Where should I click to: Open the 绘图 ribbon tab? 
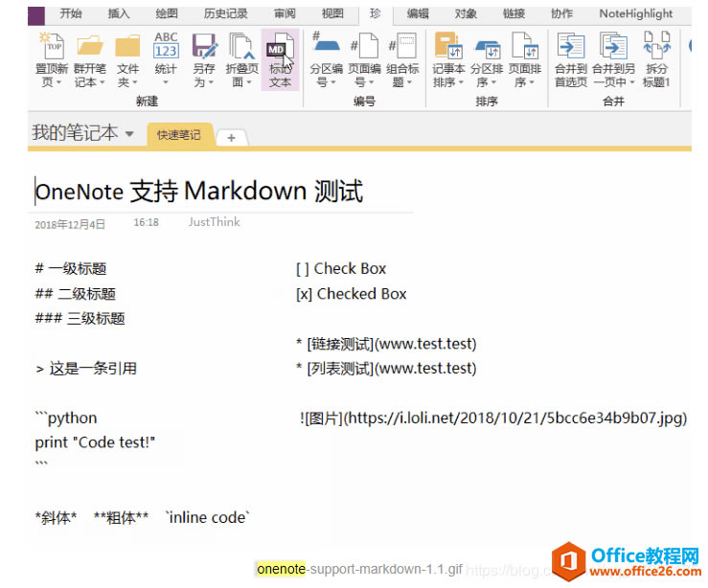point(167,13)
